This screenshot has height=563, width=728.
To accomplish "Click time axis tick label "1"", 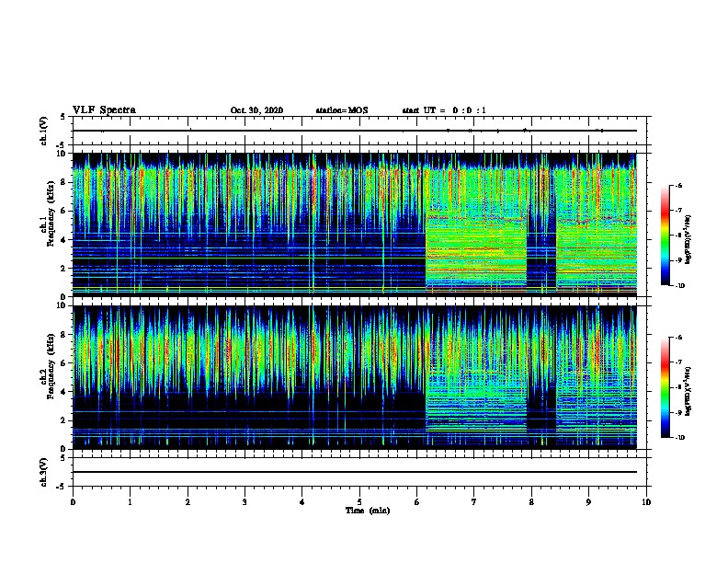I will [130, 502].
